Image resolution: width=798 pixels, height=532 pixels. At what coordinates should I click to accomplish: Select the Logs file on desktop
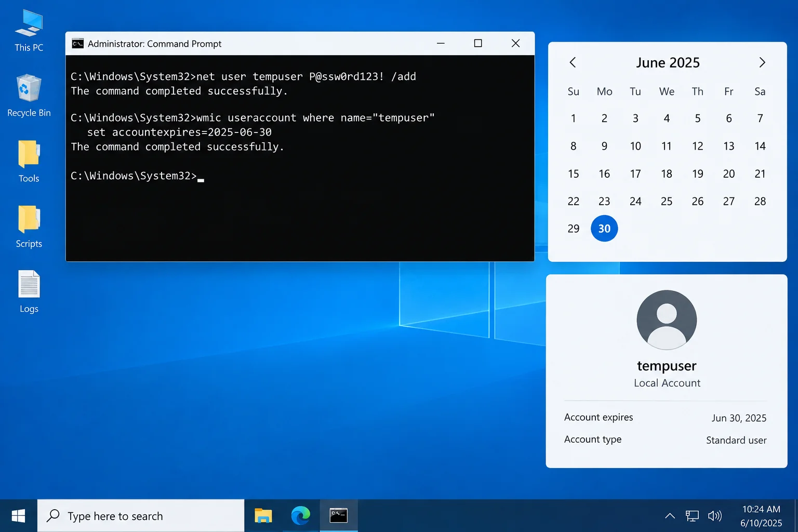pyautogui.click(x=29, y=292)
